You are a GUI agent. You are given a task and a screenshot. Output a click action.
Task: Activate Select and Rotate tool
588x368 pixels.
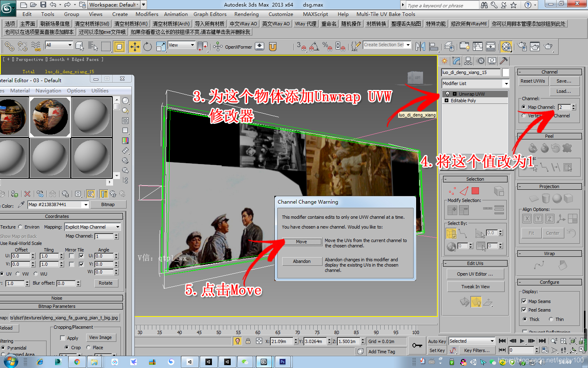click(147, 47)
